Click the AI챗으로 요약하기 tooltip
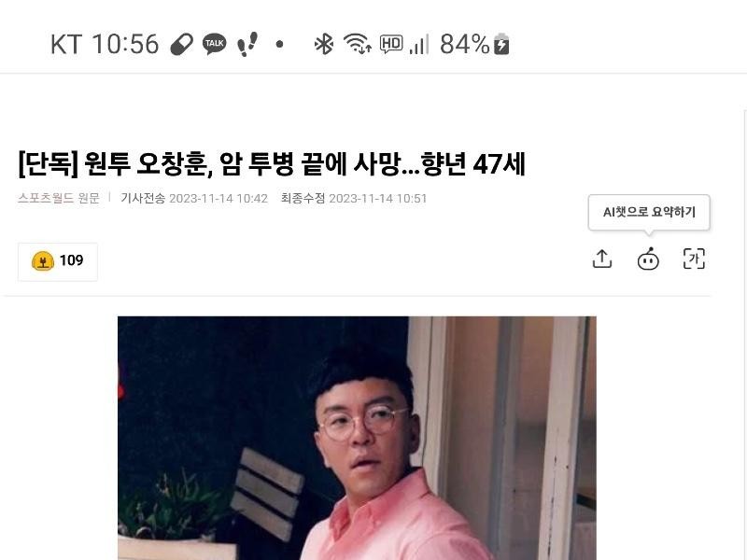Screen dimensions: 747x560 (649, 213)
